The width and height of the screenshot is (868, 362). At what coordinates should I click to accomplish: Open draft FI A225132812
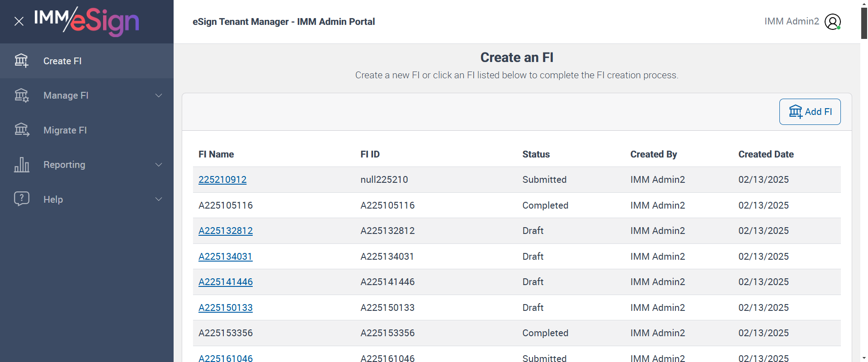point(226,231)
